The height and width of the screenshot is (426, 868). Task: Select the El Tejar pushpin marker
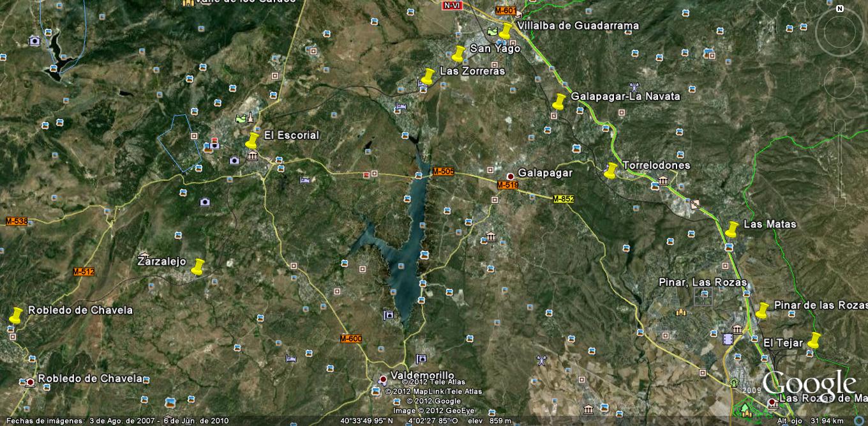pyautogui.click(x=813, y=340)
